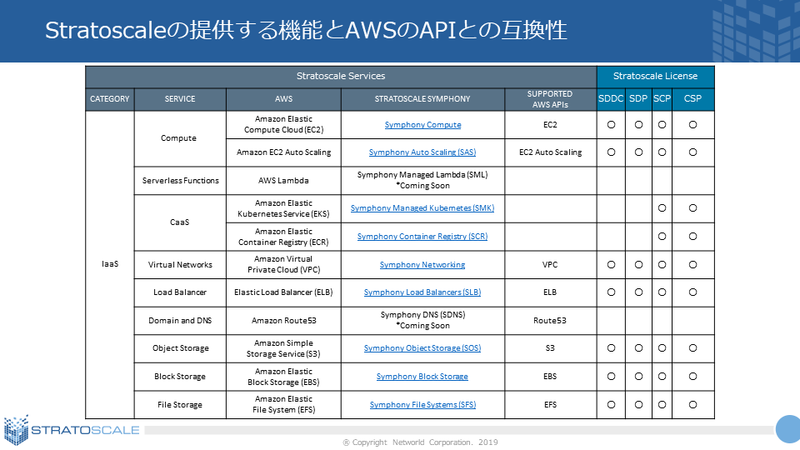800x450 pixels.
Task: Select the 'Stratoscale Services' table header
Action: [x=341, y=77]
